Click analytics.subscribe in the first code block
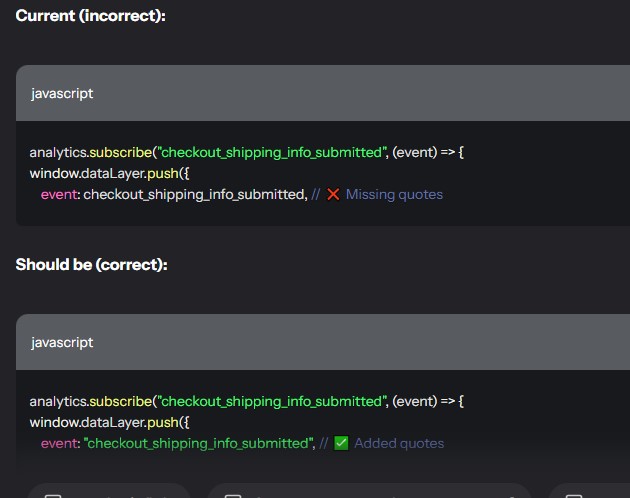This screenshot has width=630, height=498. click(90, 152)
